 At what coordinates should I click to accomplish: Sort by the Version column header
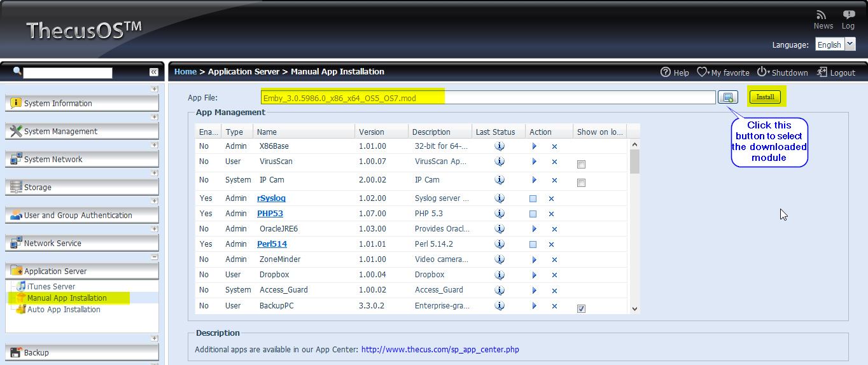[x=381, y=132]
